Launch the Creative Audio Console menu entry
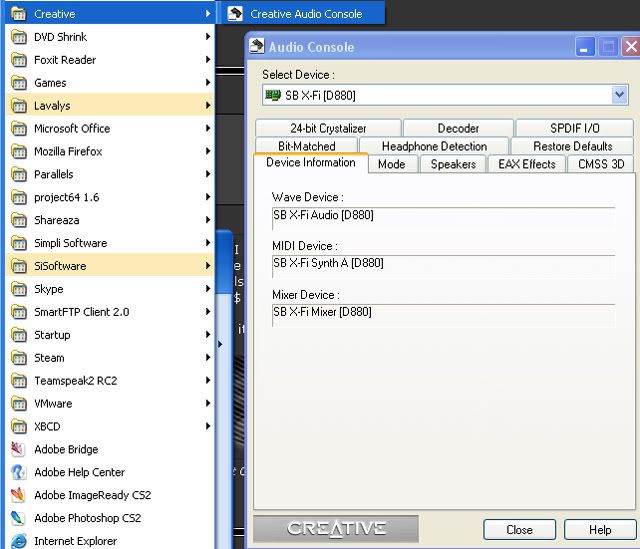640x549 pixels. [x=300, y=14]
